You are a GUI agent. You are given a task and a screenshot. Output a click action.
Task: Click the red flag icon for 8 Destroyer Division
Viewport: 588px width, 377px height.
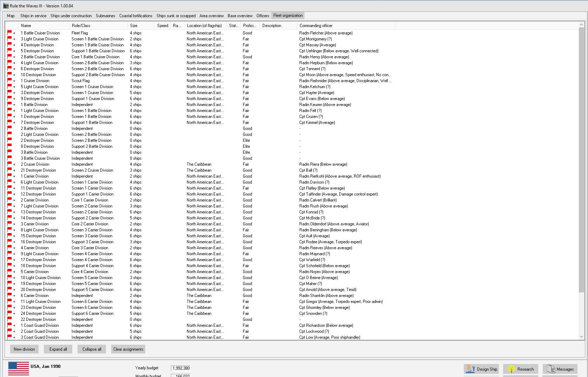[9, 146]
